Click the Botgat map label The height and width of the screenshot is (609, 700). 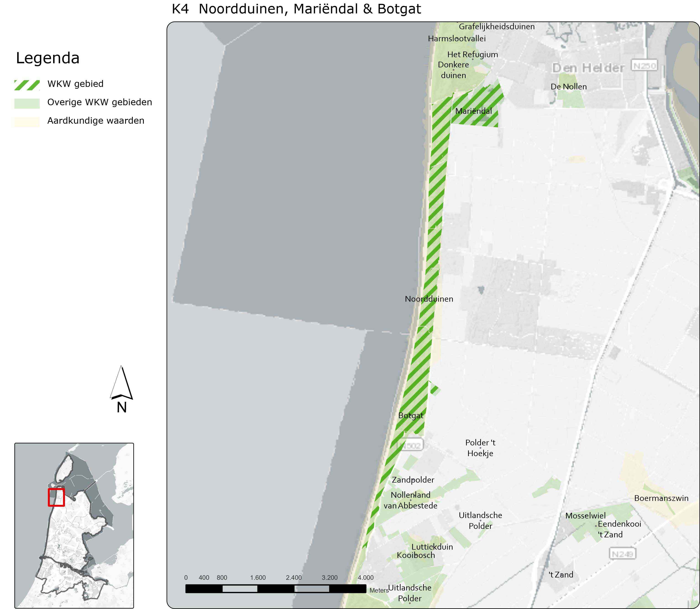click(x=411, y=415)
